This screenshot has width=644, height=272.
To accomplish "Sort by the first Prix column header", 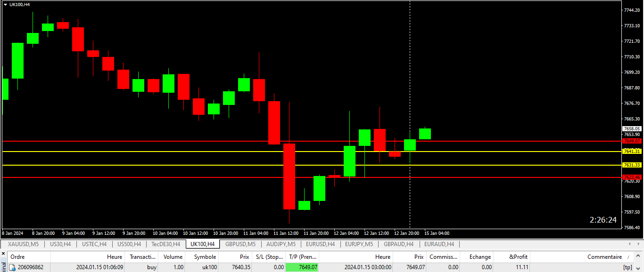I will click(235, 257).
